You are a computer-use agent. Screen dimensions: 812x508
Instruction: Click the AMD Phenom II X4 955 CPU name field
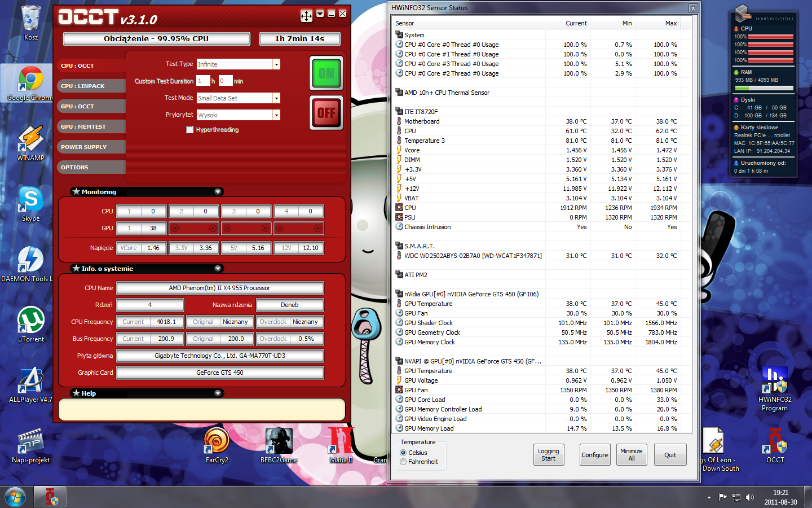click(x=220, y=288)
